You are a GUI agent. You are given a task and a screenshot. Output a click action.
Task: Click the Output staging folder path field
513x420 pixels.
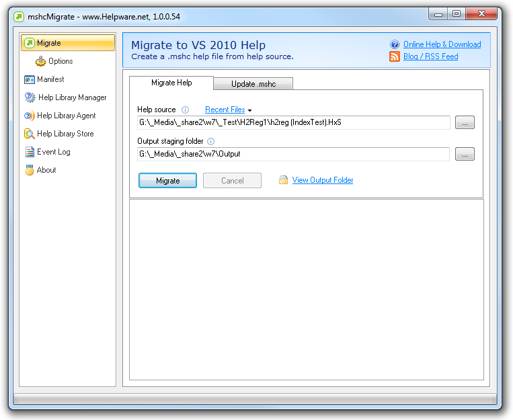coord(293,154)
